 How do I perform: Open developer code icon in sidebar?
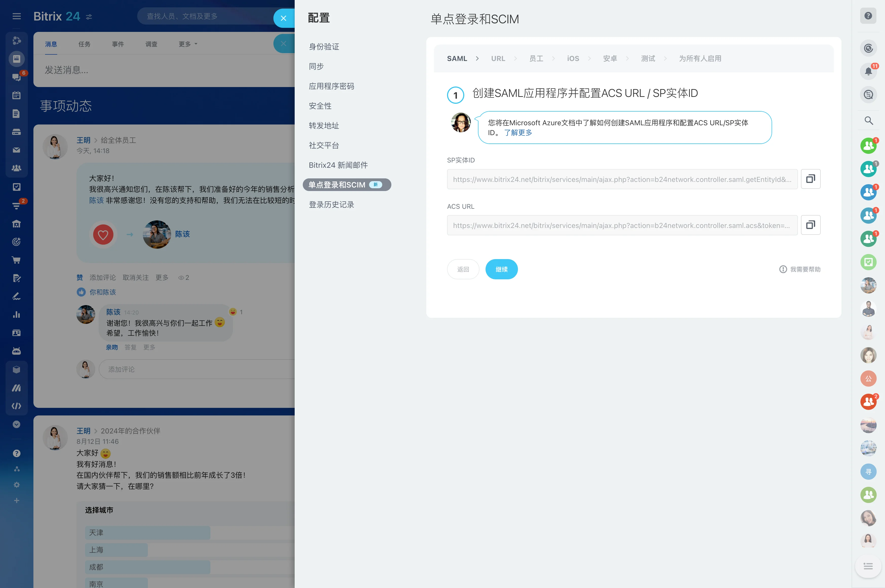16,406
